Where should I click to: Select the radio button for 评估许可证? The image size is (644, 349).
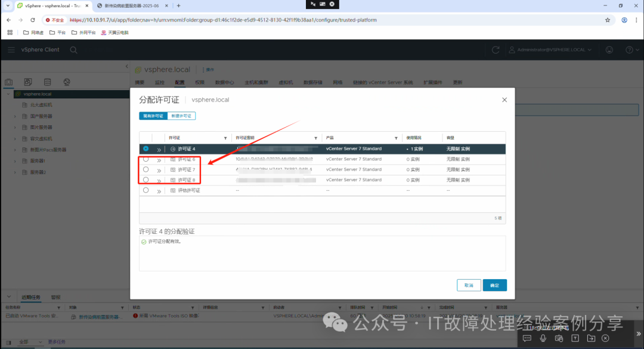click(146, 190)
